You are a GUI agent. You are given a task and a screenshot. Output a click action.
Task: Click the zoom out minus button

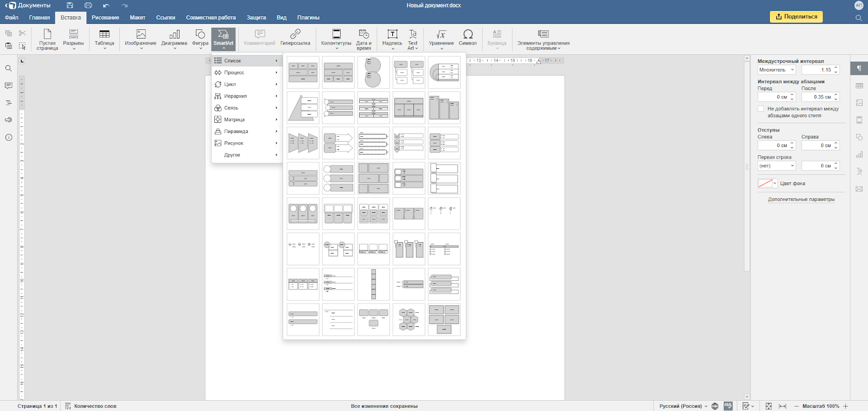tap(796, 406)
